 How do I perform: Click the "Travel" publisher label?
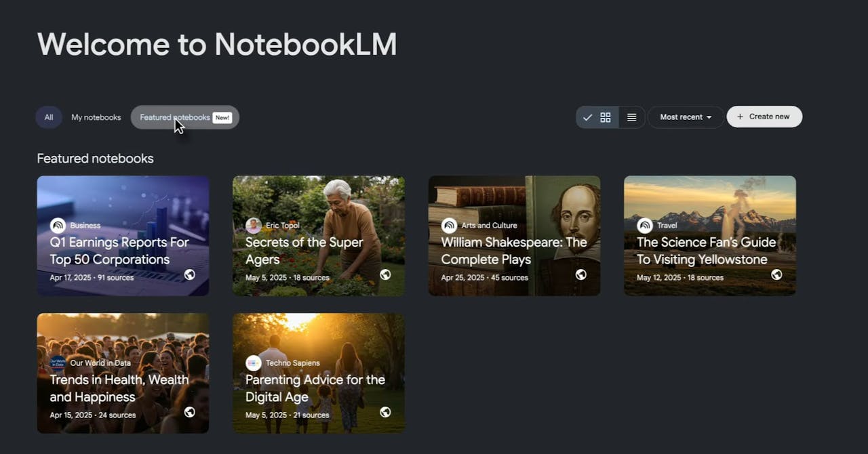click(x=667, y=226)
